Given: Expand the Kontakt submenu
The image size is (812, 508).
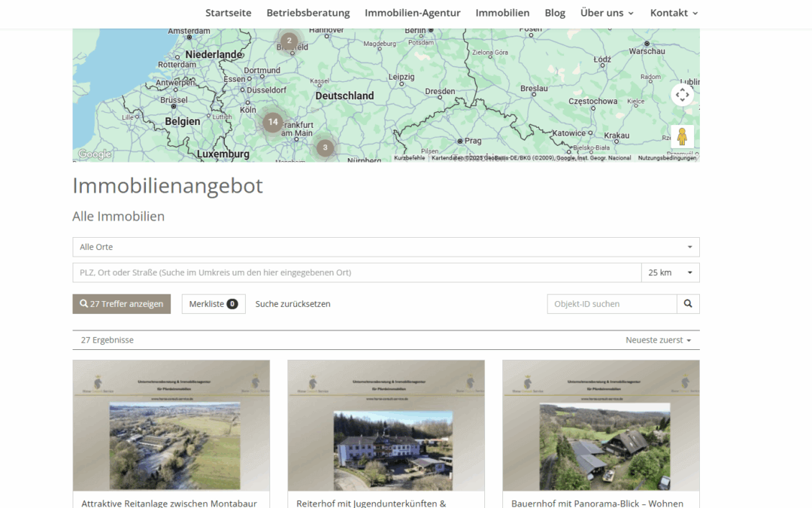Looking at the screenshot, I should pyautogui.click(x=674, y=13).
